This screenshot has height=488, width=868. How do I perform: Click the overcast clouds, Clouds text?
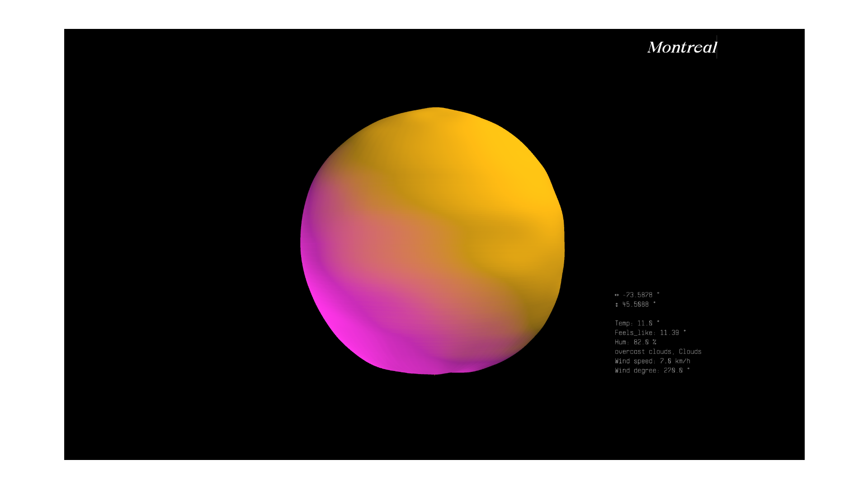pos(658,352)
